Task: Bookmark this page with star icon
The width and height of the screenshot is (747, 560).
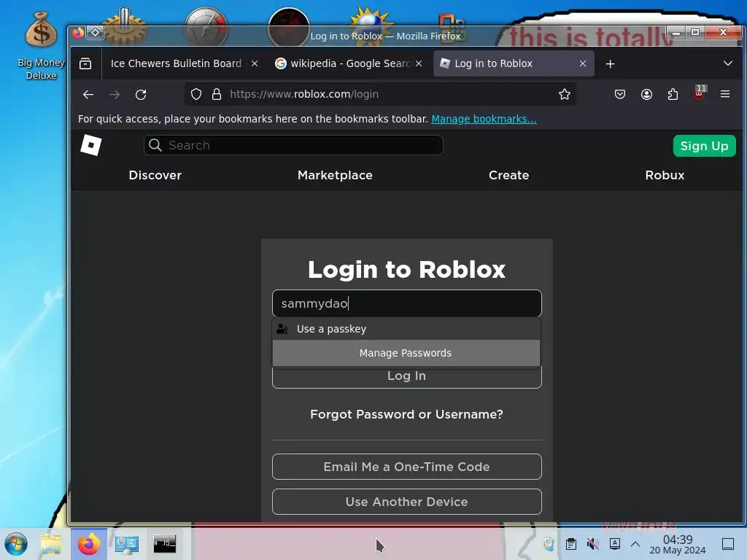Action: [565, 94]
